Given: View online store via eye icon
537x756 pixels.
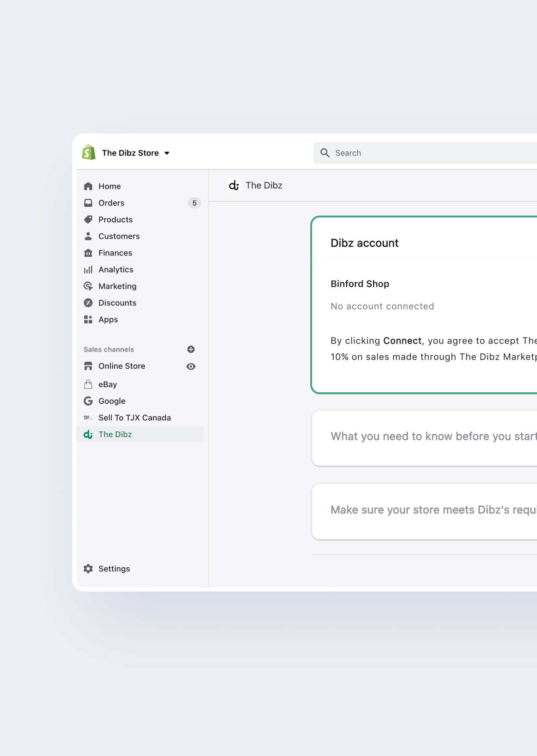Looking at the screenshot, I should point(191,366).
